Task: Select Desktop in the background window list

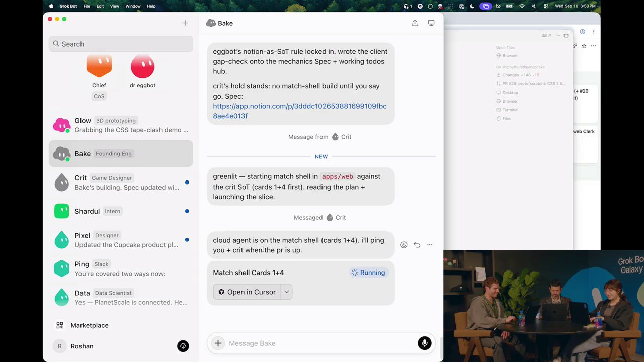Action: click(x=507, y=93)
